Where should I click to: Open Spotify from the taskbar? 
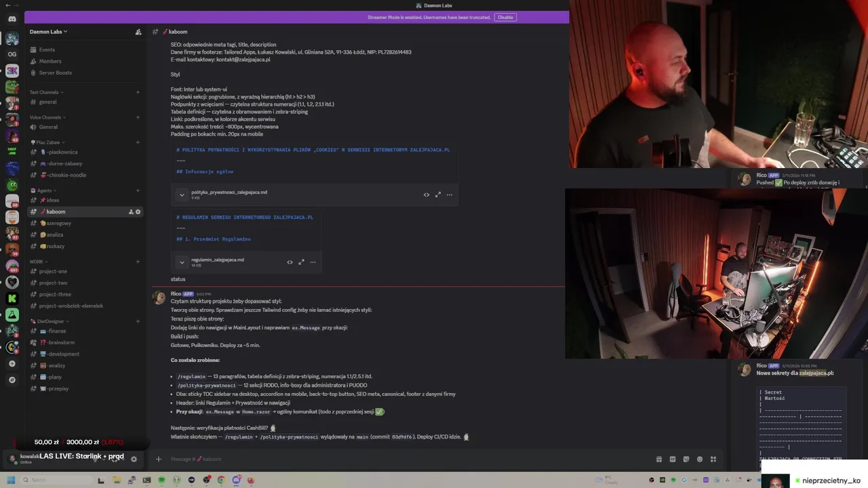(x=161, y=480)
